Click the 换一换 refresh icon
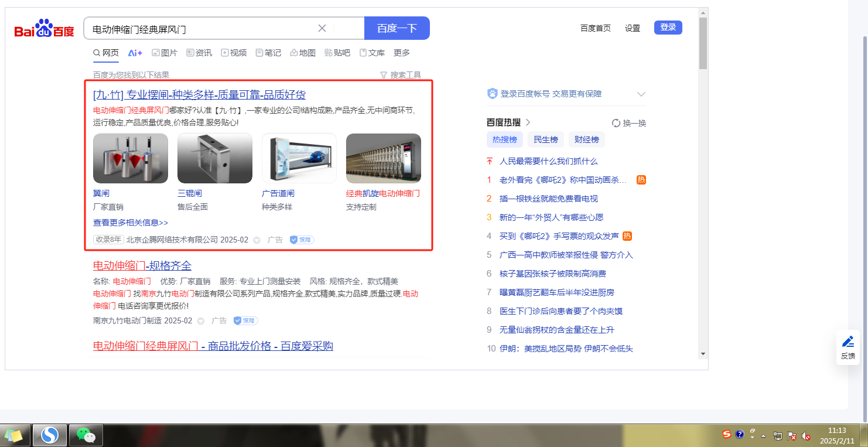The height and width of the screenshot is (447, 868). [616, 123]
